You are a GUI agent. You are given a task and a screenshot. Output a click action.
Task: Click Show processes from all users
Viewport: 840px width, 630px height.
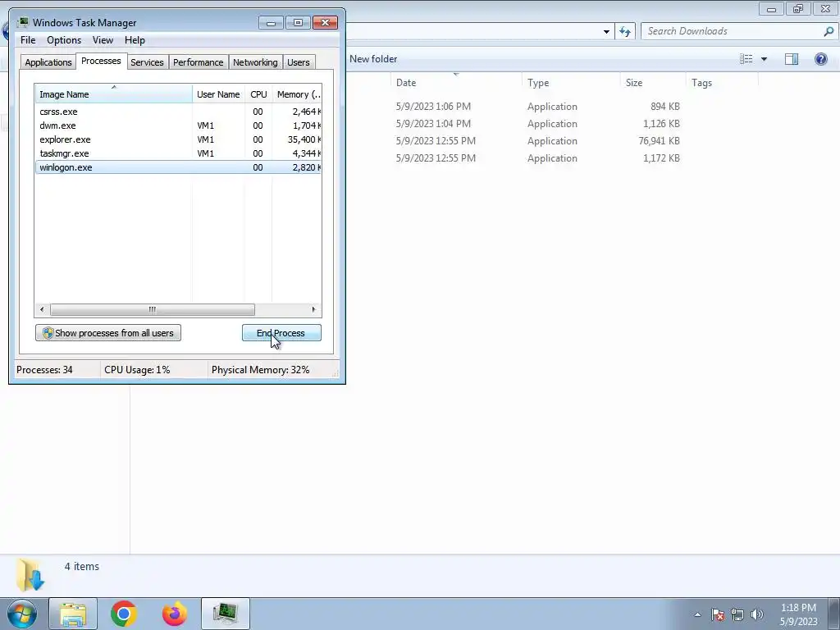pyautogui.click(x=108, y=333)
